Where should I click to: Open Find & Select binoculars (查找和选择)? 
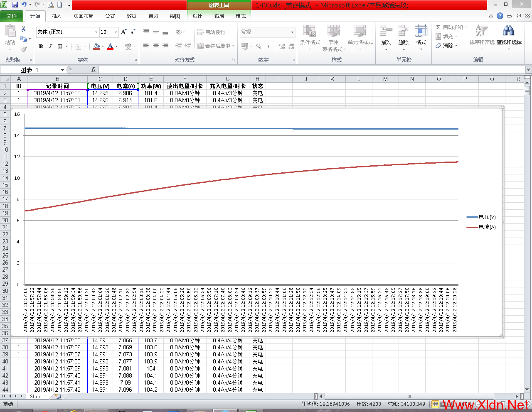click(509, 31)
